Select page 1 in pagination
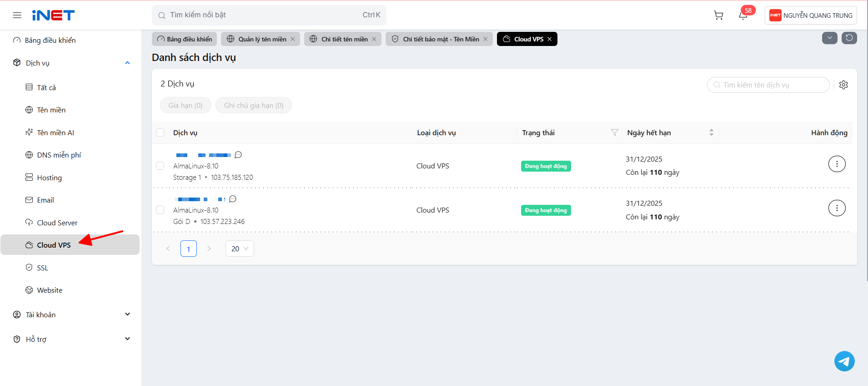The image size is (868, 386). click(x=189, y=249)
